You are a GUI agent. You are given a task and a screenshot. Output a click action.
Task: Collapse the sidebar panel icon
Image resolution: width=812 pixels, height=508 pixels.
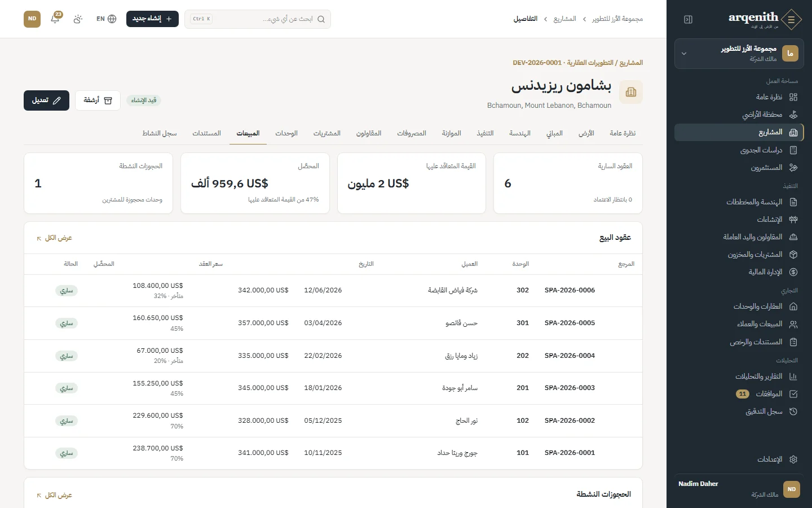pos(688,19)
